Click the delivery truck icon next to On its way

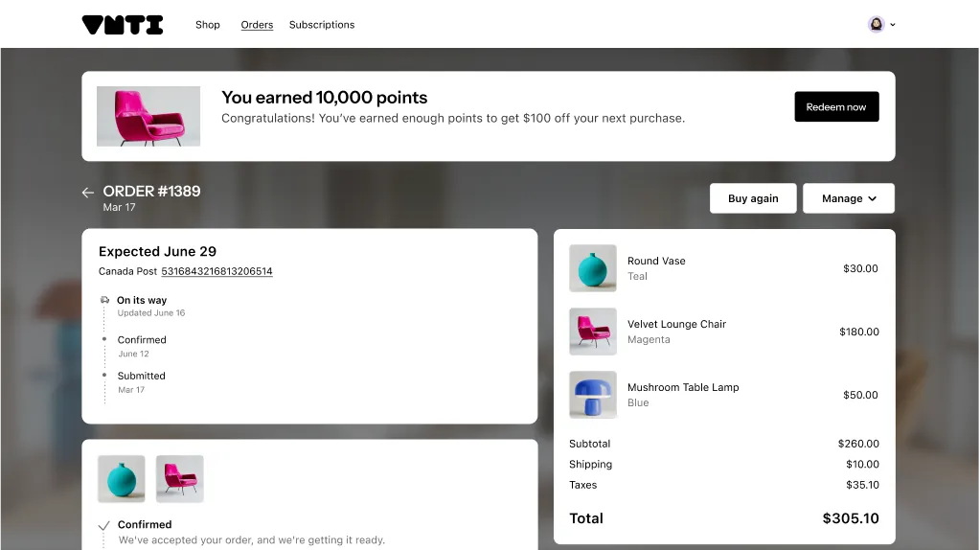click(104, 300)
